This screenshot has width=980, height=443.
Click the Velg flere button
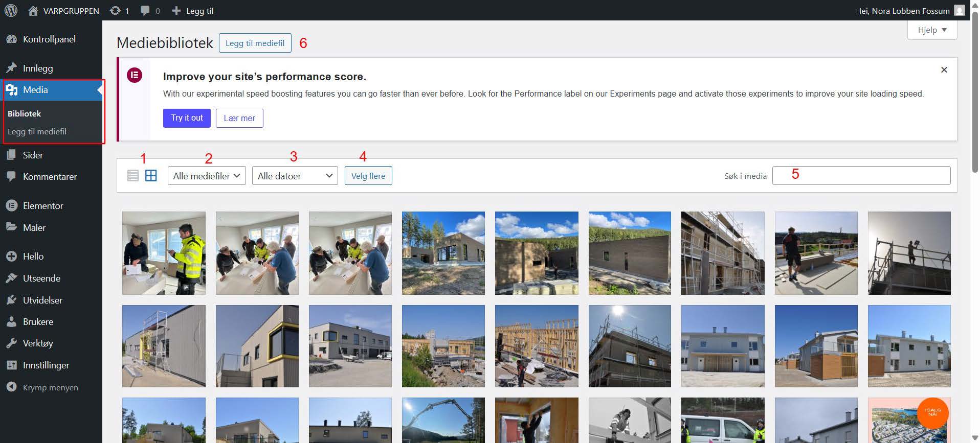368,176
